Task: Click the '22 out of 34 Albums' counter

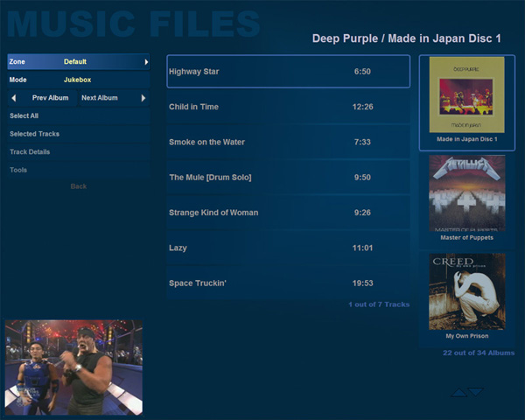Action: pos(479,353)
